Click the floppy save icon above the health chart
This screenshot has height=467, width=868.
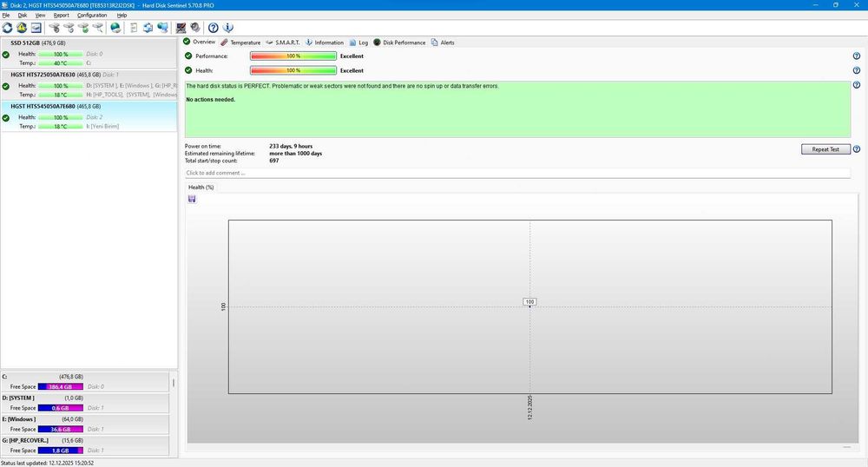point(192,199)
